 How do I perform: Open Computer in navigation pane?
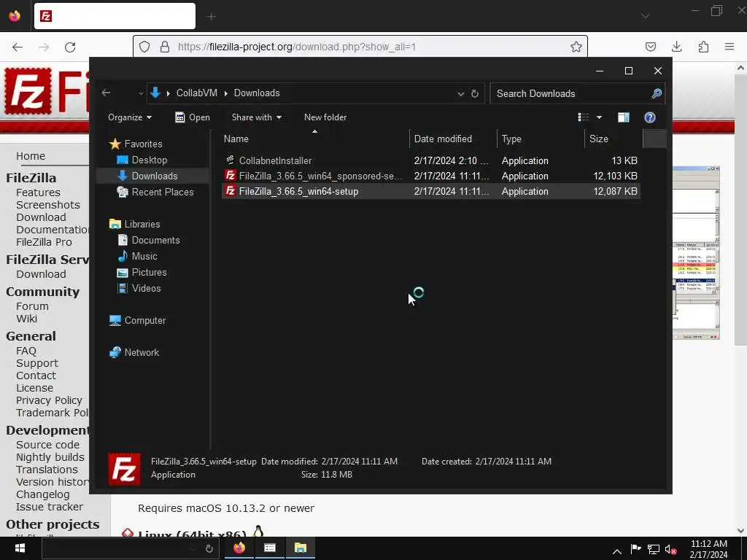coord(145,321)
